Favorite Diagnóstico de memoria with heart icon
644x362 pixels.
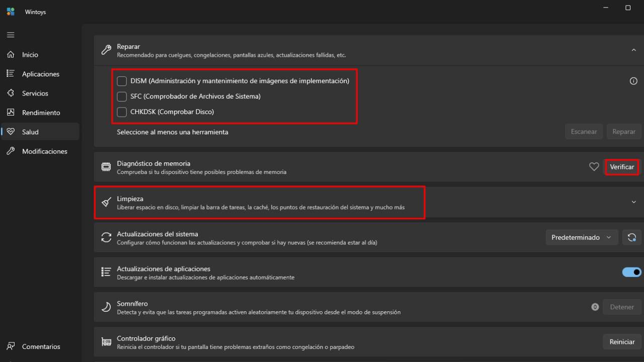pyautogui.click(x=594, y=167)
